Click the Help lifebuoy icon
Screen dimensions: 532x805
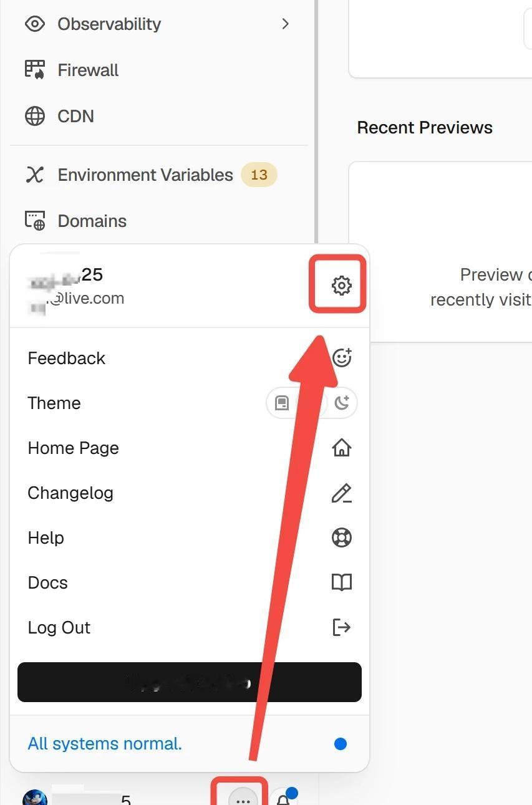342,537
